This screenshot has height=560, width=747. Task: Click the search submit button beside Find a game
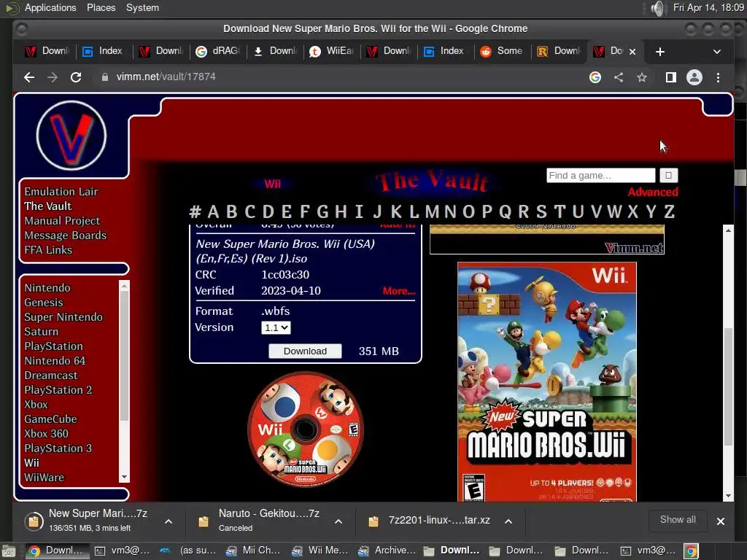click(668, 175)
